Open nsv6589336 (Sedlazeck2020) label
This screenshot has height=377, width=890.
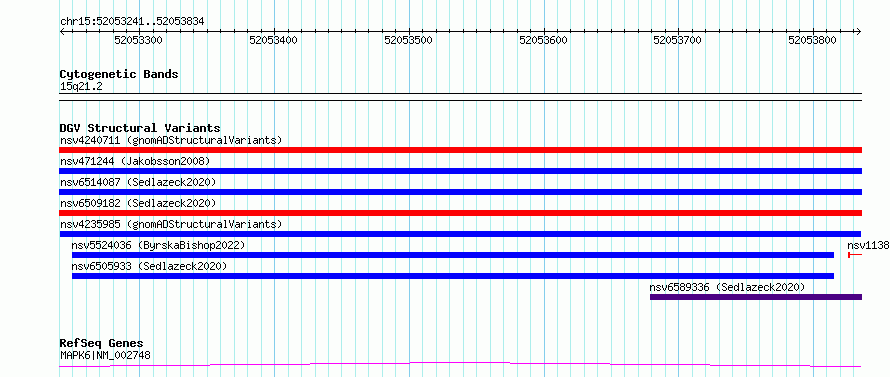point(728,287)
